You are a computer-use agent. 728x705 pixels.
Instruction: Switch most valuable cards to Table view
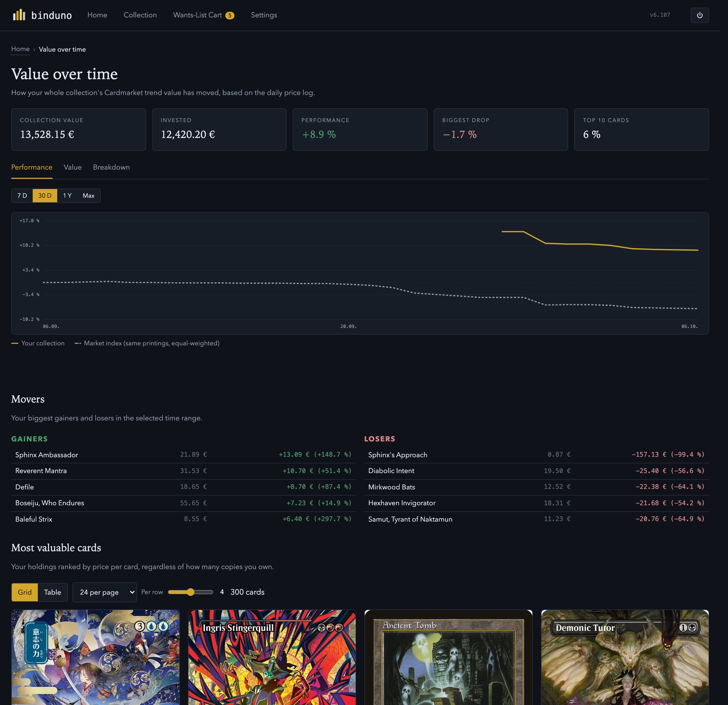point(52,592)
